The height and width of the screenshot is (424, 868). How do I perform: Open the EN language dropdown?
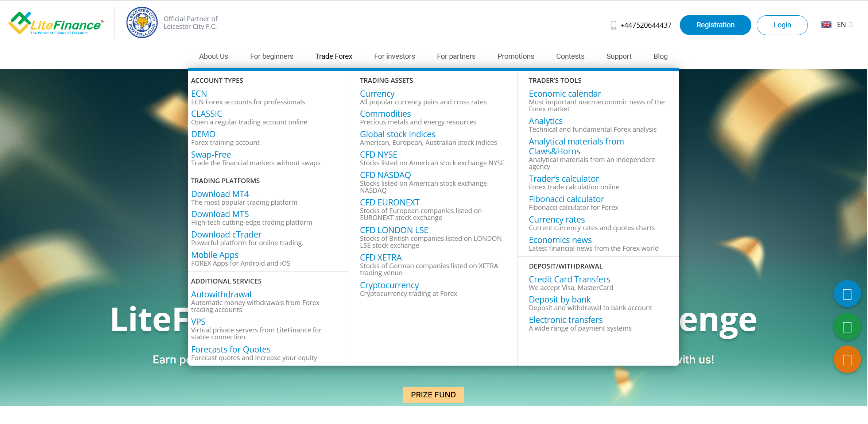pos(845,25)
